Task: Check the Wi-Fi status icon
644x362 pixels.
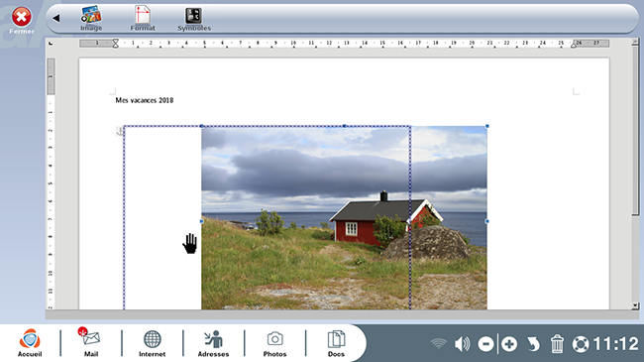Action: pos(439,343)
